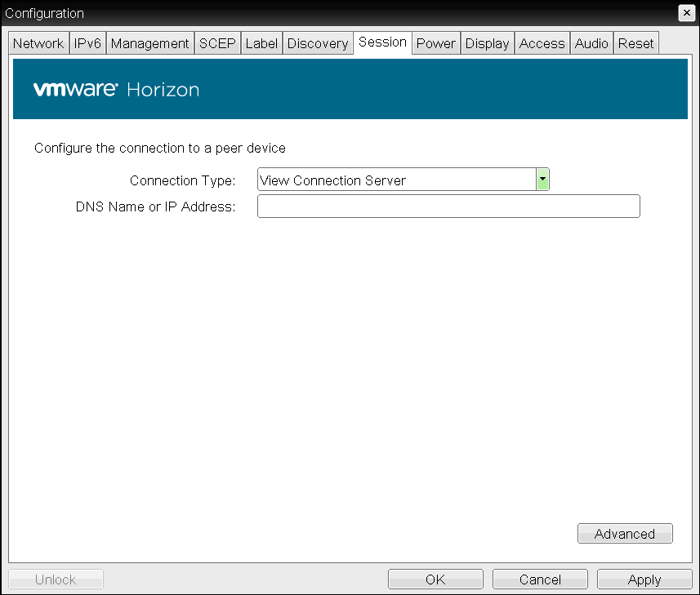Select the Reset tab

(635, 43)
